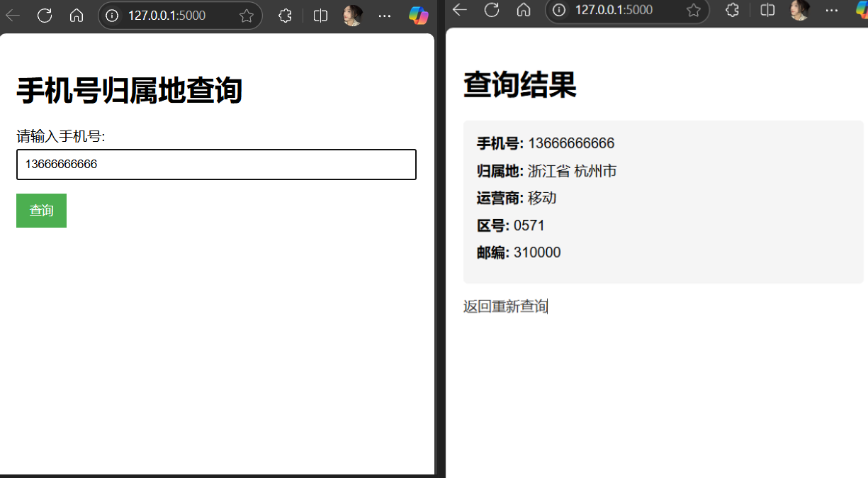Open Extensions in the left browser window
868x478 pixels.
click(285, 16)
